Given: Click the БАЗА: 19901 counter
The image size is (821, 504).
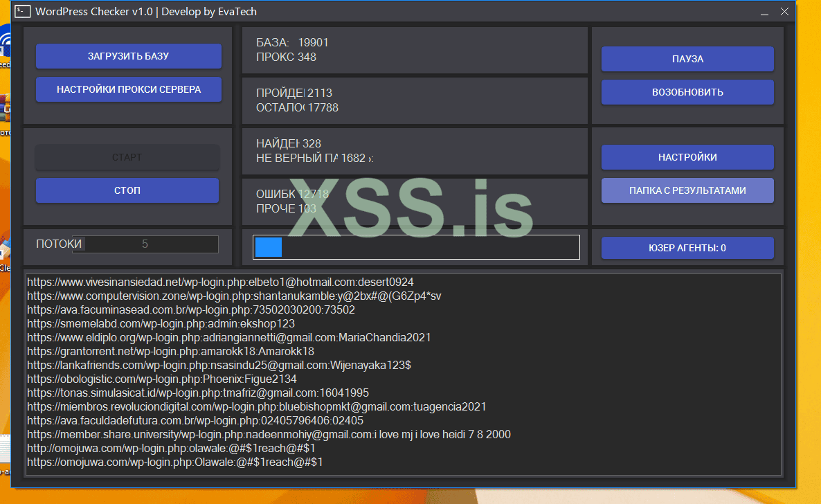Looking at the screenshot, I should (292, 42).
